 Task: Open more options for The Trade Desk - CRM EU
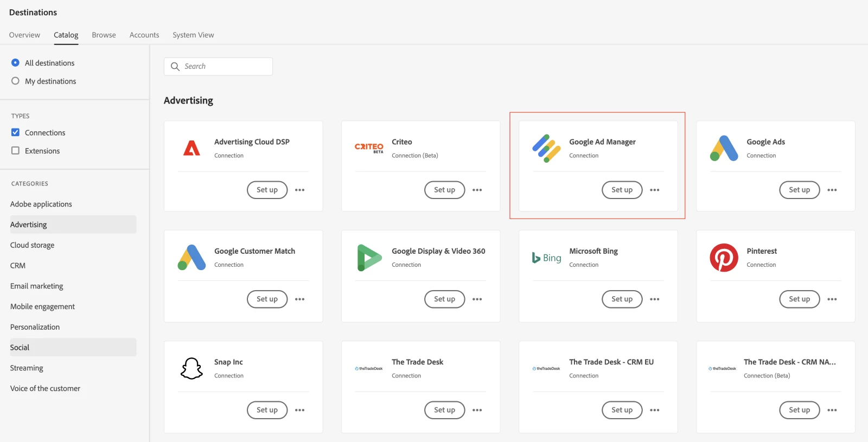[655, 410]
